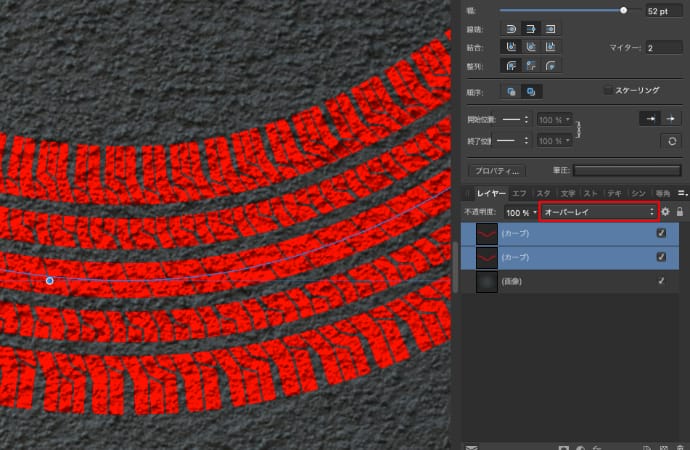Click the layer settings gear icon

[666, 212]
